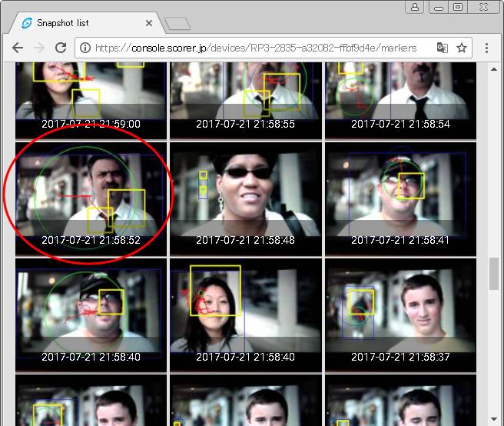Open snapshot from 2017-07-21 21:58:55

click(x=246, y=101)
